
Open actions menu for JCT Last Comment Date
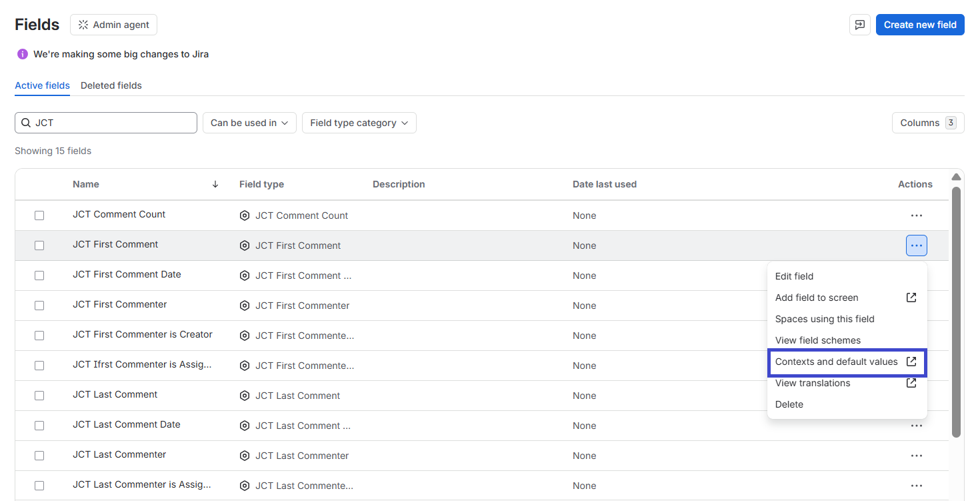coord(917,426)
